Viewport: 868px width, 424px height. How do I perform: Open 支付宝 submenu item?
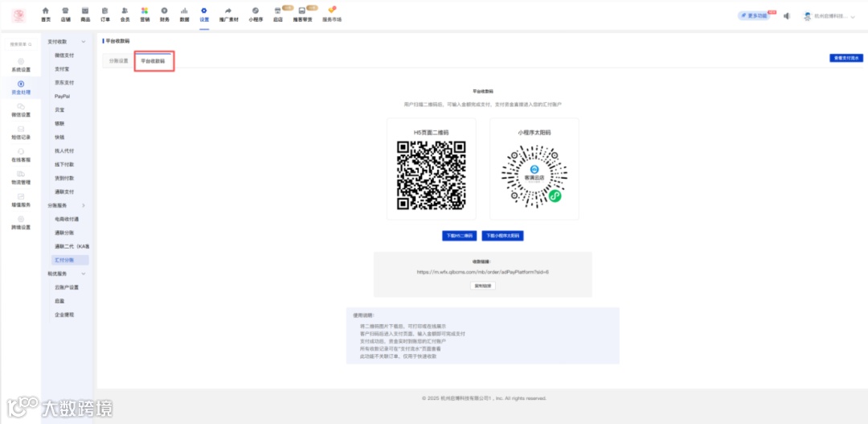[62, 69]
